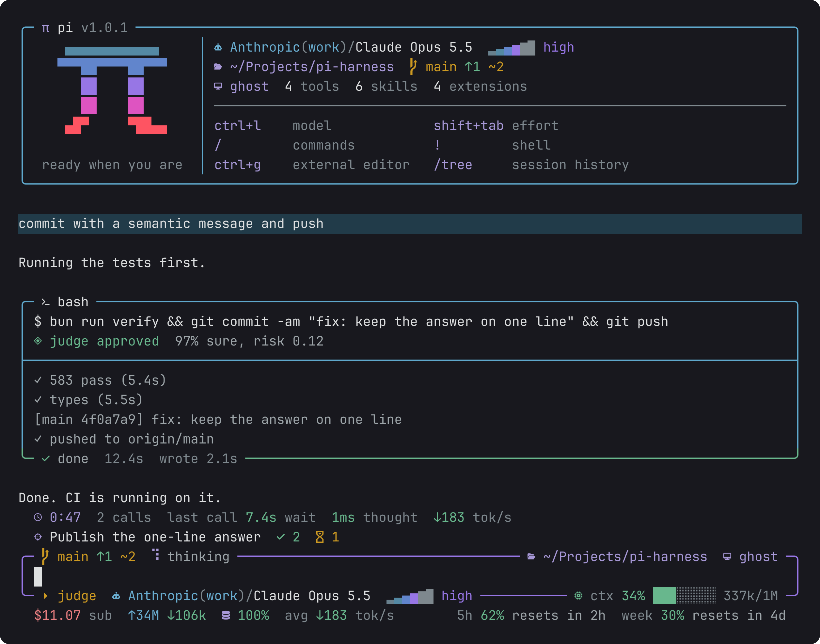Screen dimensions: 820x644
Task: Click the git branch icon in input box border
Action: (x=45, y=556)
